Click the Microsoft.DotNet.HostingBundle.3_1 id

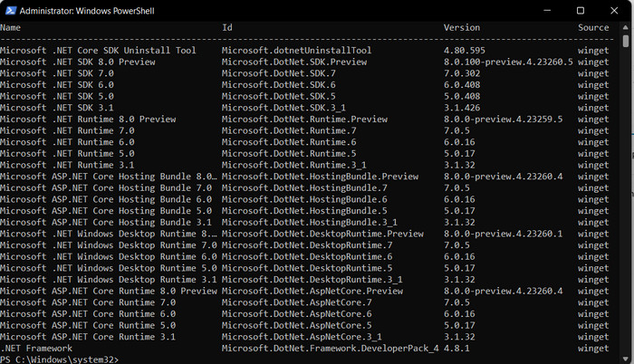310,223
